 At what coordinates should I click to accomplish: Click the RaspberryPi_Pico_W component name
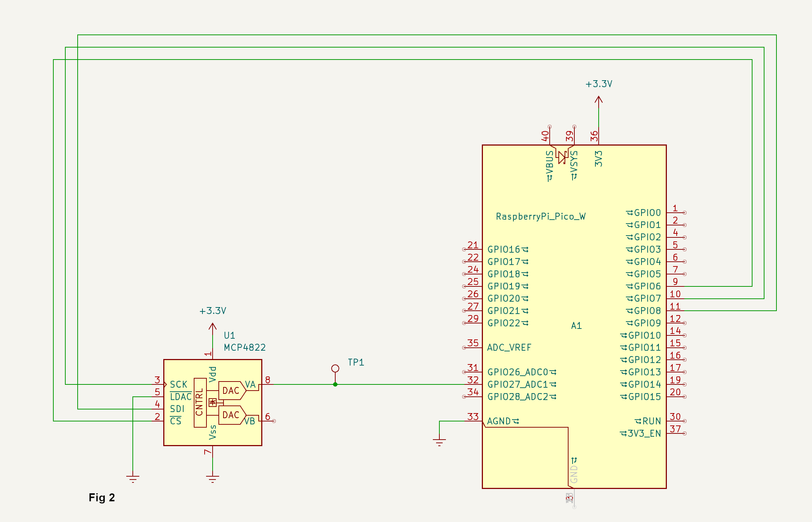click(x=541, y=216)
